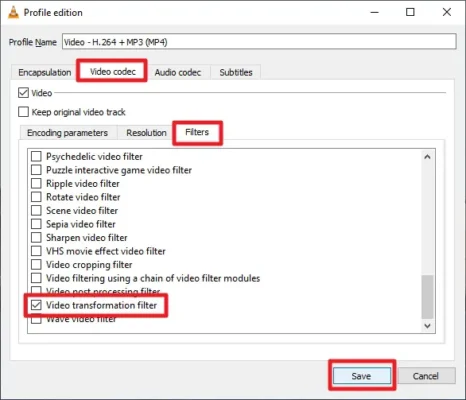
Task: Maximize the Profile edition window
Action: pos(410,12)
